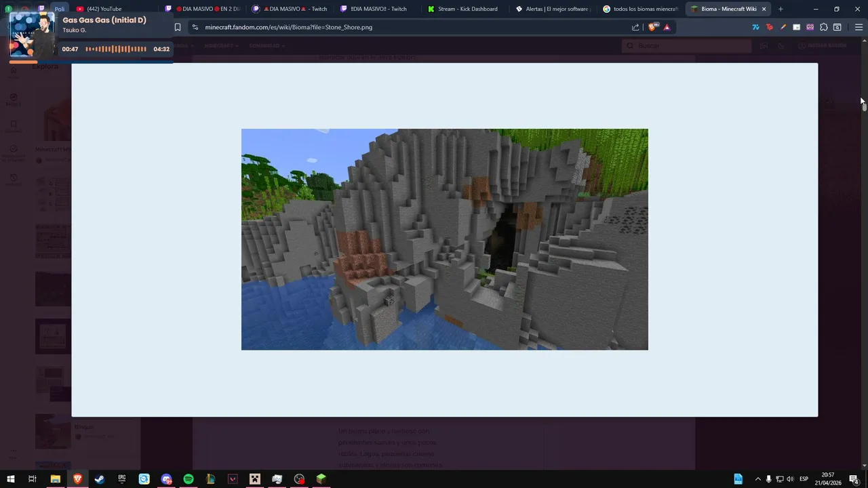This screenshot has height=488, width=868.
Task: Open Spotify from the taskbar
Action: click(x=189, y=479)
